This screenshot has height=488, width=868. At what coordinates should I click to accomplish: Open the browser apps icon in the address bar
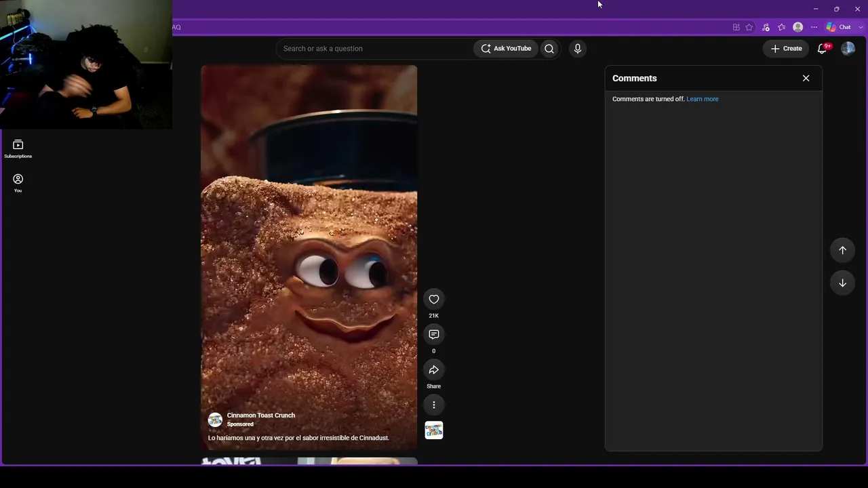[736, 27]
